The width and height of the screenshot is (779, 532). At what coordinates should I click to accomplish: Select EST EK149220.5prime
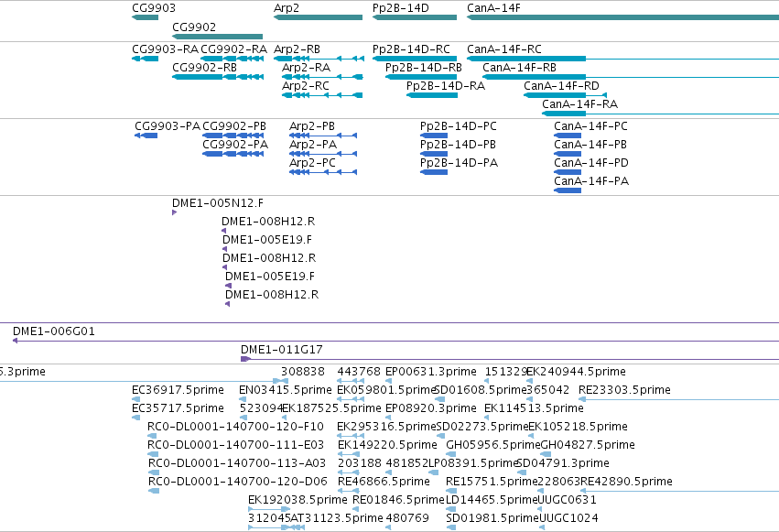click(348, 454)
